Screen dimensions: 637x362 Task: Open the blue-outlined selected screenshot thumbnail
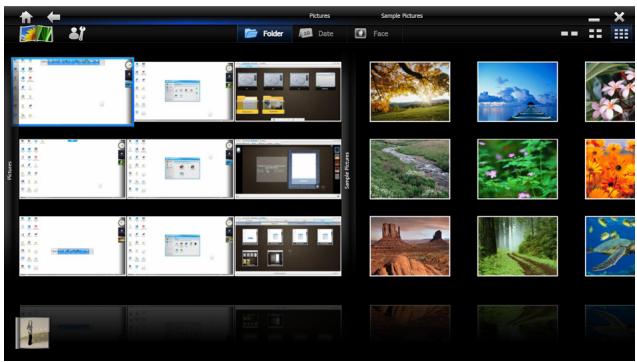point(73,92)
